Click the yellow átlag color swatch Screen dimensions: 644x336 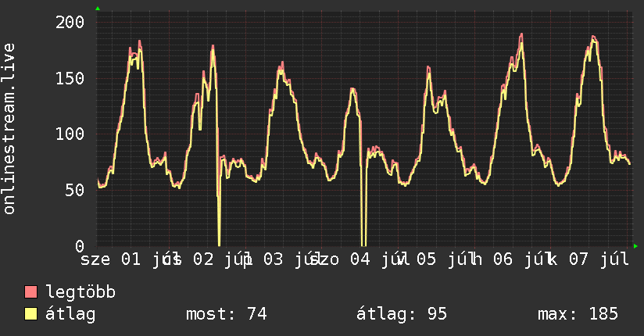[x=30, y=314]
